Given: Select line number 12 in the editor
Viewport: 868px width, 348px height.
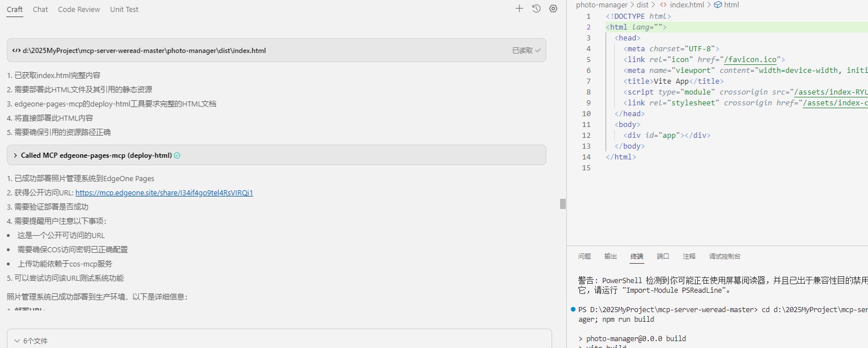Looking at the screenshot, I should point(586,135).
